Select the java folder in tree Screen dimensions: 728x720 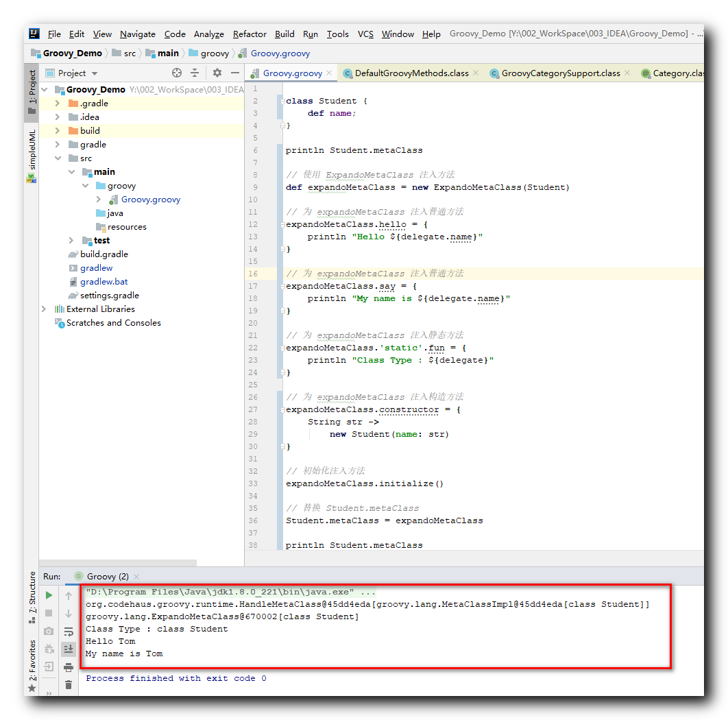[115, 213]
